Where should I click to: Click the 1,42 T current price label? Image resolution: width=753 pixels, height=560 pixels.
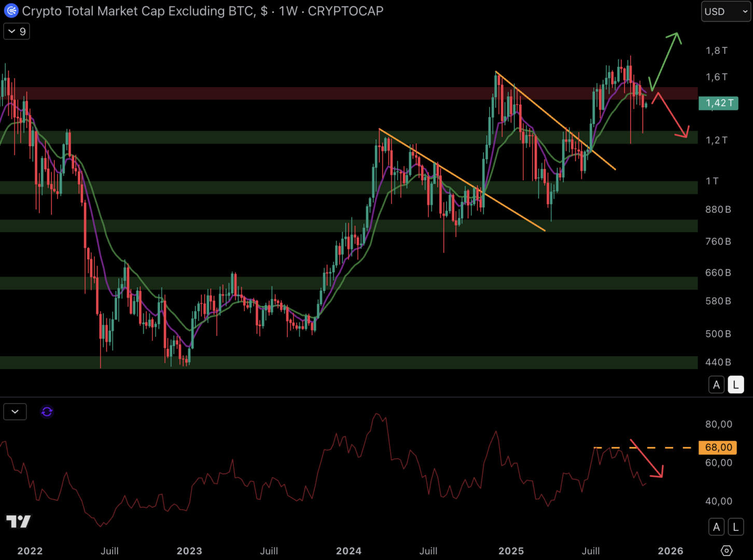coord(718,103)
